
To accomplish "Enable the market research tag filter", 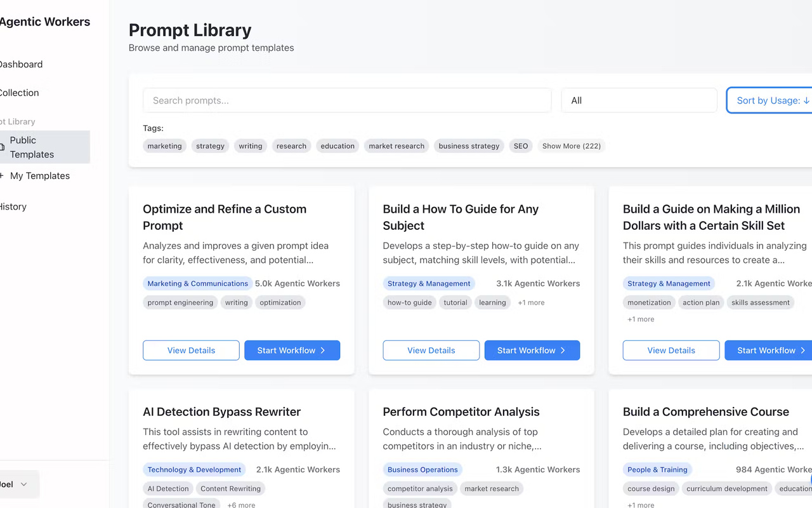I will pyautogui.click(x=396, y=146).
